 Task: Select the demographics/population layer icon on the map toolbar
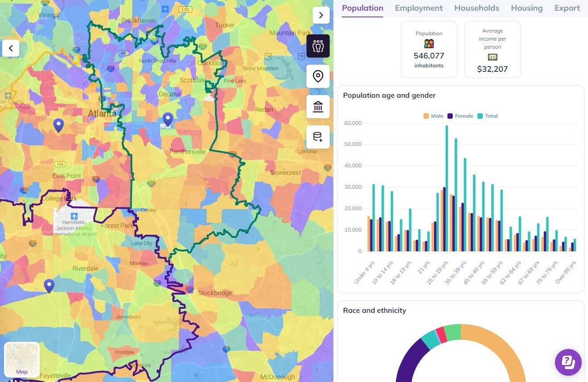318,46
